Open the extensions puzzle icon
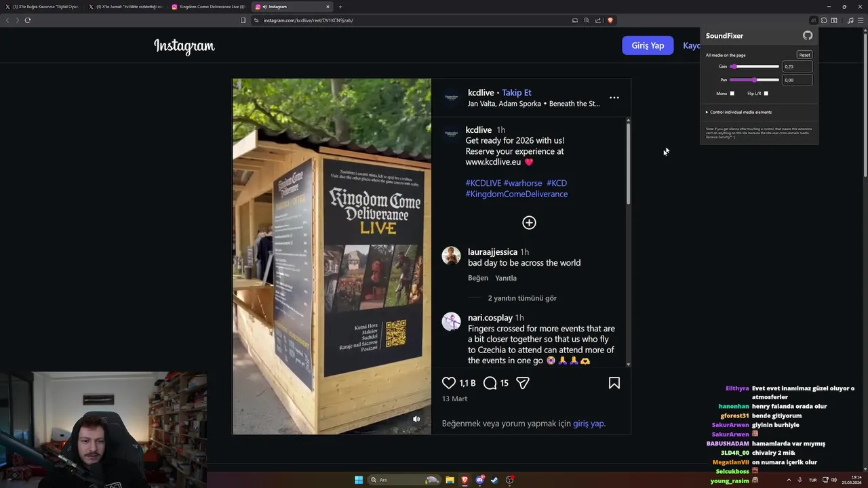This screenshot has height=488, width=868. 824,20
